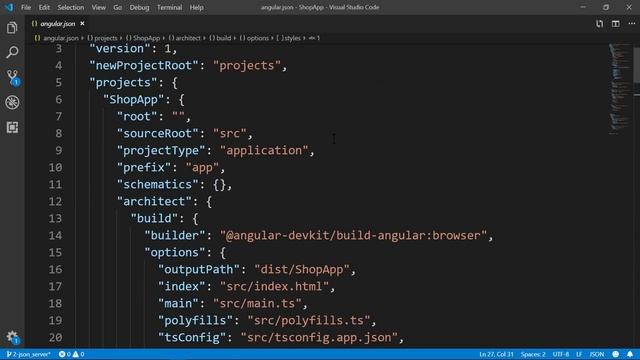Open the Explorer view in activity bar
Viewport: 640px width, 360px height.
12,28
